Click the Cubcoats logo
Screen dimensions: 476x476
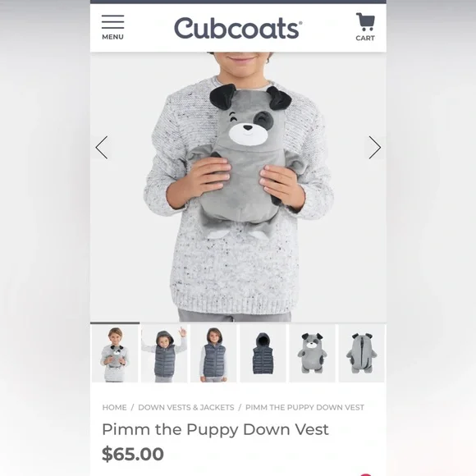[238, 28]
